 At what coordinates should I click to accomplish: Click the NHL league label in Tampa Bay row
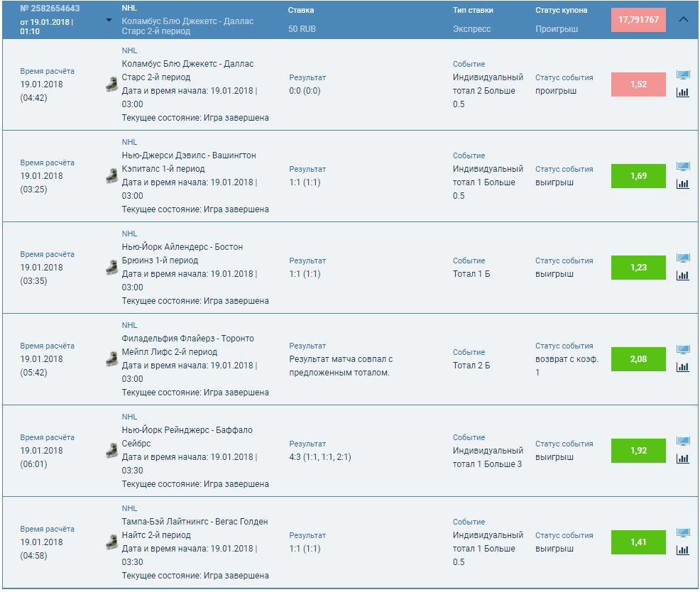pyautogui.click(x=129, y=508)
